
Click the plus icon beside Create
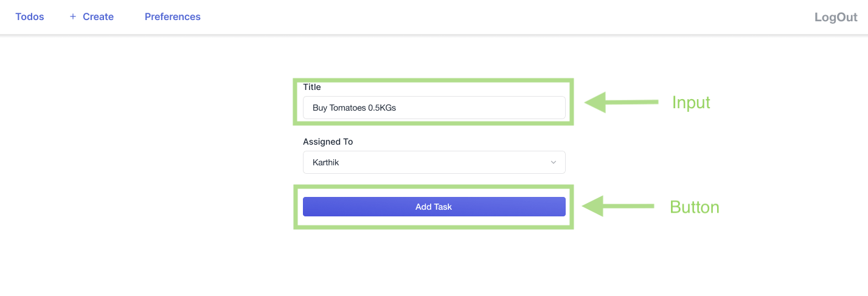coord(73,17)
